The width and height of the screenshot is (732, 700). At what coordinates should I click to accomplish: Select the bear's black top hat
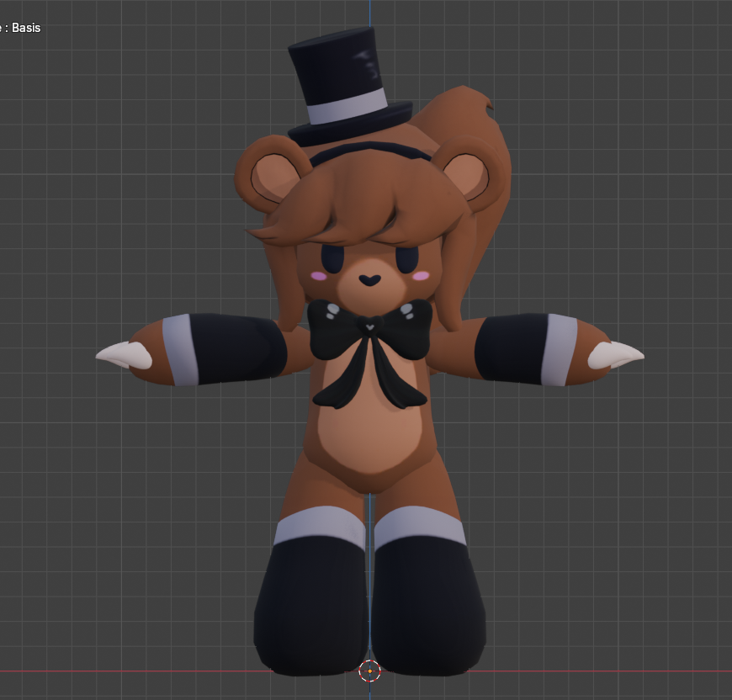(349, 87)
